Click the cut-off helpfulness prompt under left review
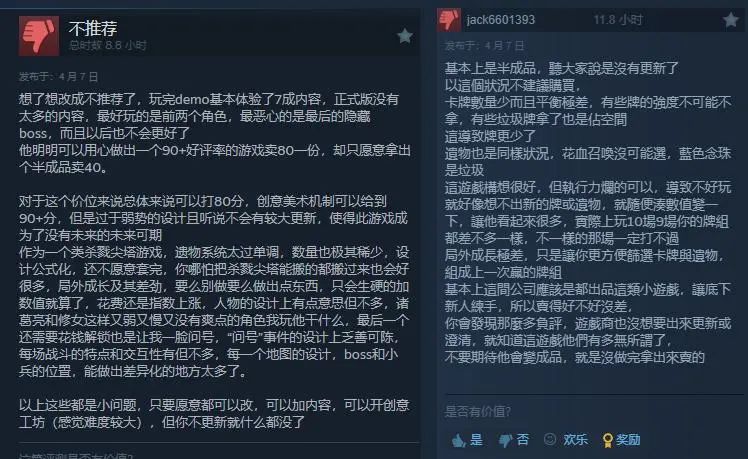The image size is (748, 459). point(75,455)
